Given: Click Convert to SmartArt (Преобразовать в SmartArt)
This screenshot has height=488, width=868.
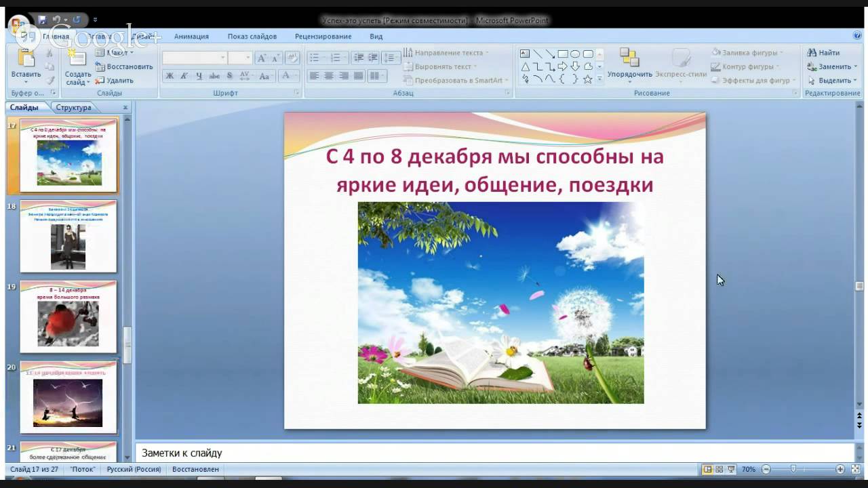Looking at the screenshot, I should coord(456,80).
